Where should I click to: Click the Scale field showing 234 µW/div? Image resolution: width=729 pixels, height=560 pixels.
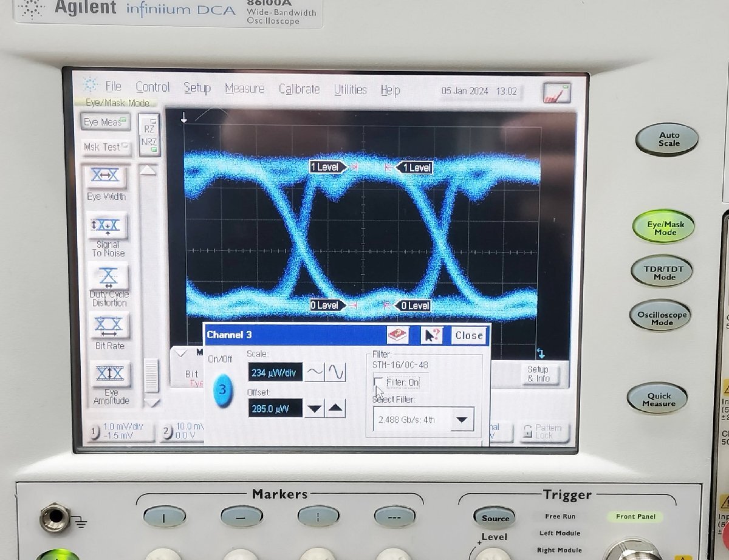point(275,372)
